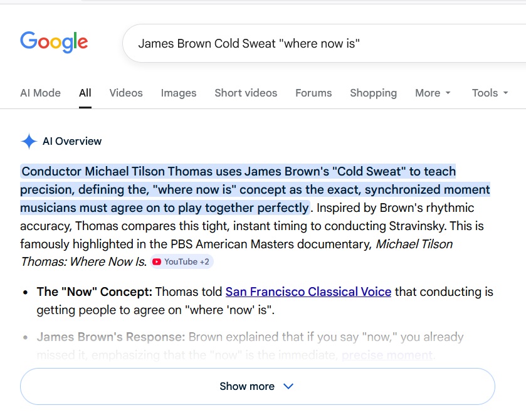This screenshot has height=420, width=526.
Task: Open the Images tab
Action: tap(179, 93)
